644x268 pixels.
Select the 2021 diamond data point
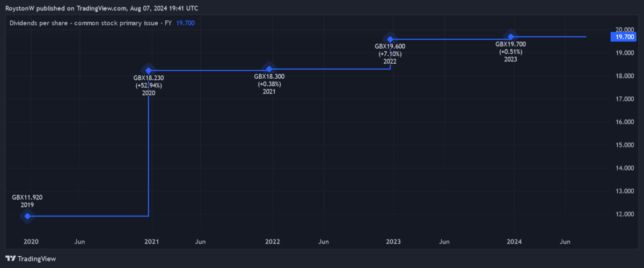[x=269, y=69]
